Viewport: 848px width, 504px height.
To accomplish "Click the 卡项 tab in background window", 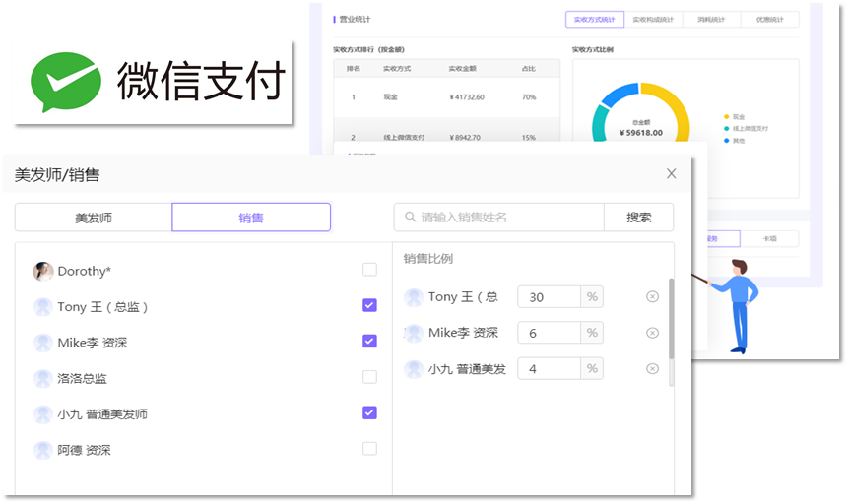I will point(769,238).
